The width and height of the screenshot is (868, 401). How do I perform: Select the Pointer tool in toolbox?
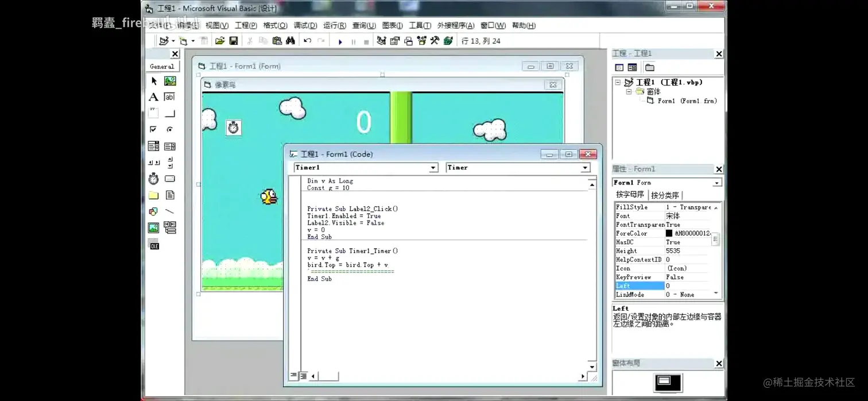pyautogui.click(x=154, y=81)
